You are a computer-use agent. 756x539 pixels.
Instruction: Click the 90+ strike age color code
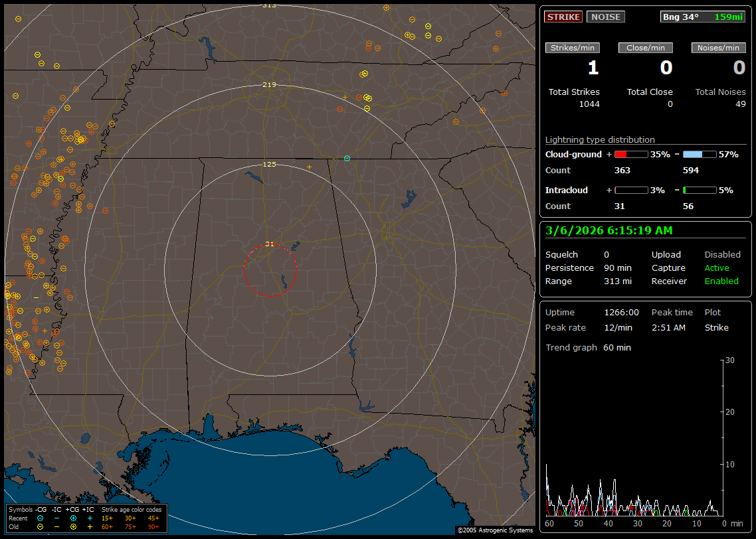click(x=153, y=526)
